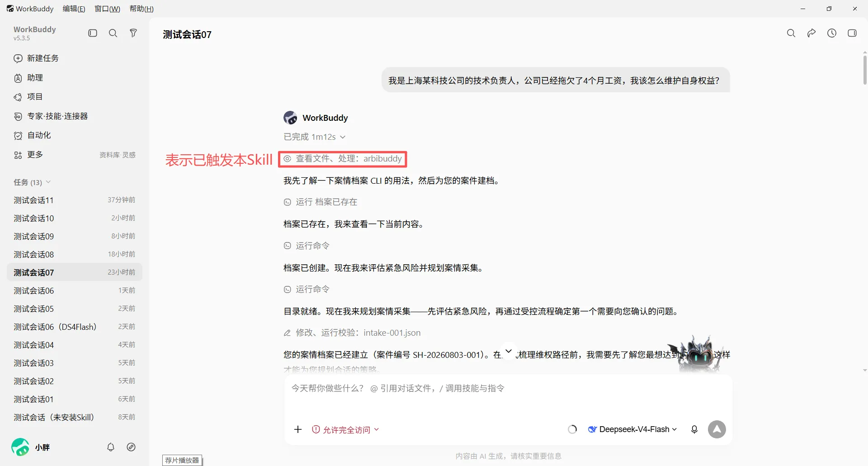Open conversation 测试会话04
Viewport: 868px width, 466px height.
click(75, 345)
